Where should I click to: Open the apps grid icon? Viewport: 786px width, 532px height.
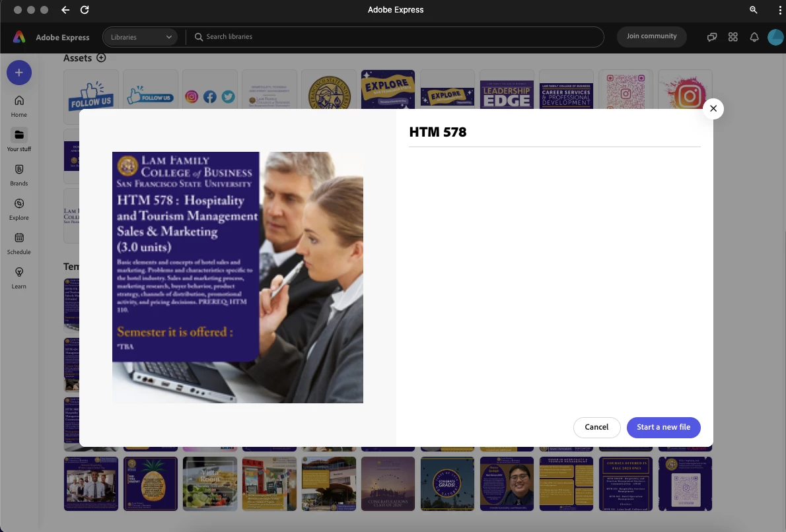point(733,37)
